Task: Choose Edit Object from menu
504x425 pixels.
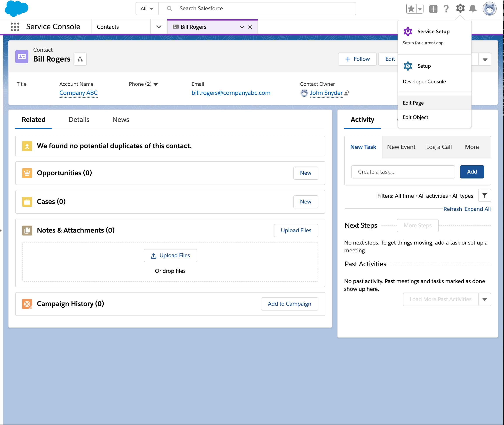Action: pyautogui.click(x=434, y=117)
